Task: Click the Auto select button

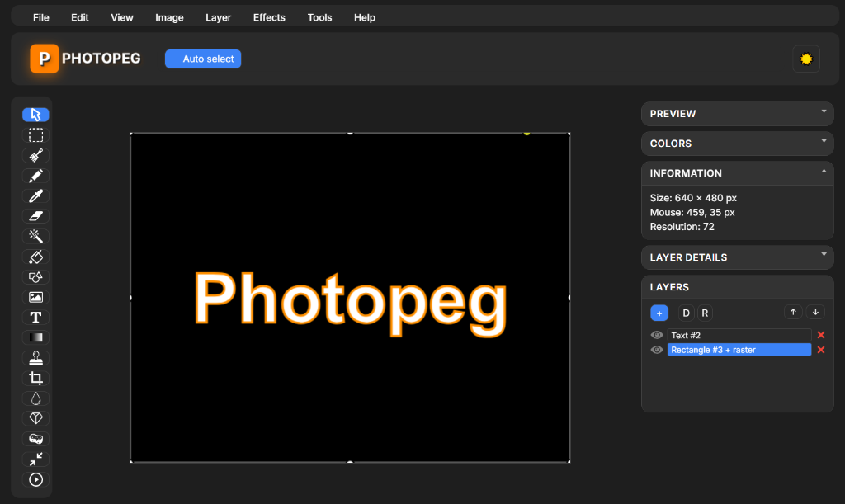Action: 202,59
